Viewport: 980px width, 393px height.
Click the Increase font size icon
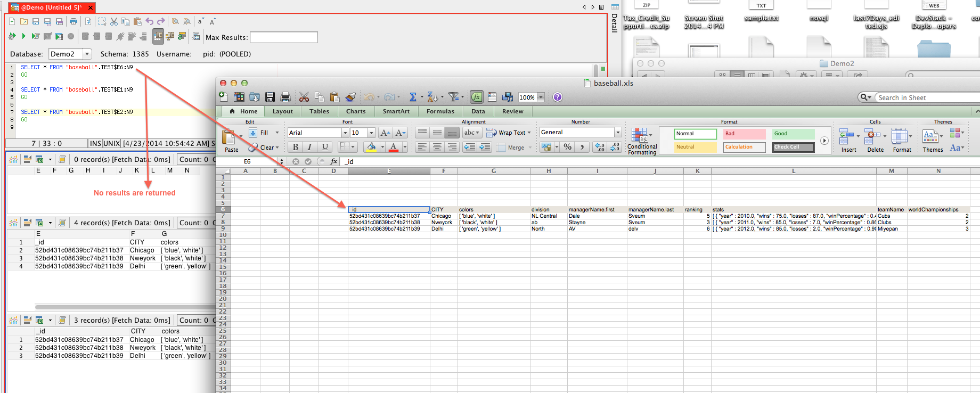pos(386,133)
